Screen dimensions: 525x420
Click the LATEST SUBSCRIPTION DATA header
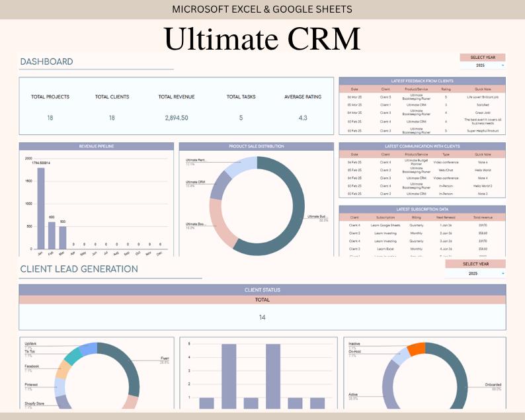point(423,209)
